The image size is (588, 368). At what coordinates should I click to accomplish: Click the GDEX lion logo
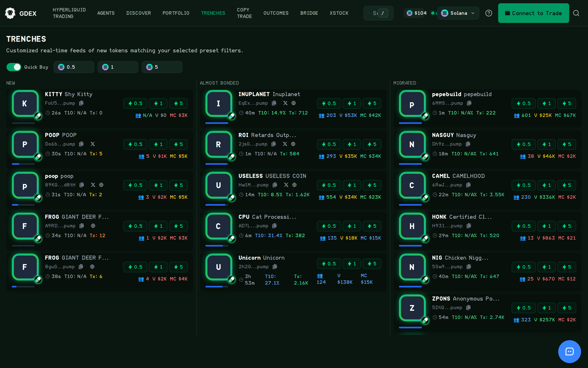click(10, 13)
